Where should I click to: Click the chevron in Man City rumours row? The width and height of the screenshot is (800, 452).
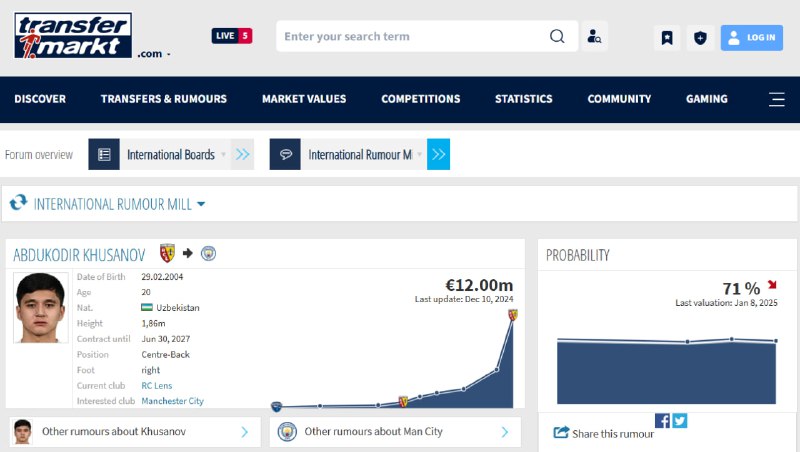(x=505, y=432)
